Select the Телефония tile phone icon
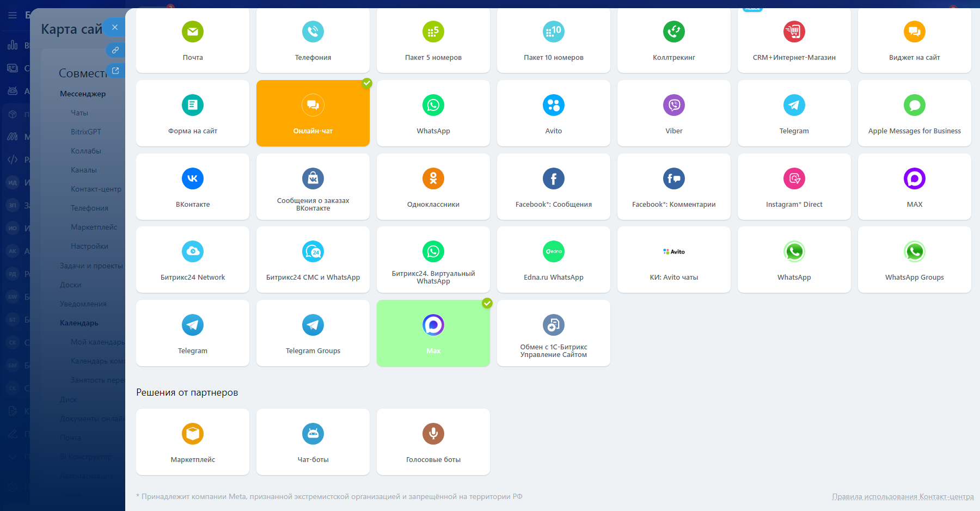The width and height of the screenshot is (980, 511). click(x=313, y=32)
